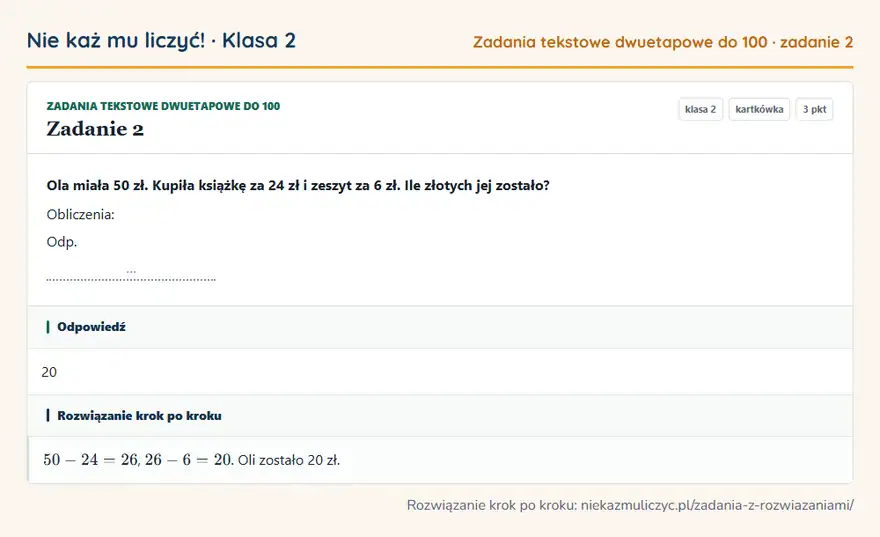Click the 'klasa 2' tag

700,109
